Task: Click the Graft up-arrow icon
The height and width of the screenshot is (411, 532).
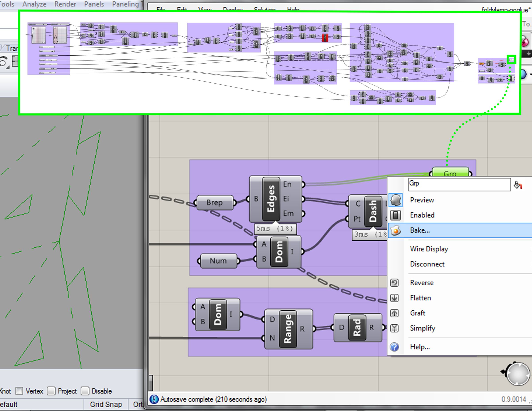Action: [394, 313]
